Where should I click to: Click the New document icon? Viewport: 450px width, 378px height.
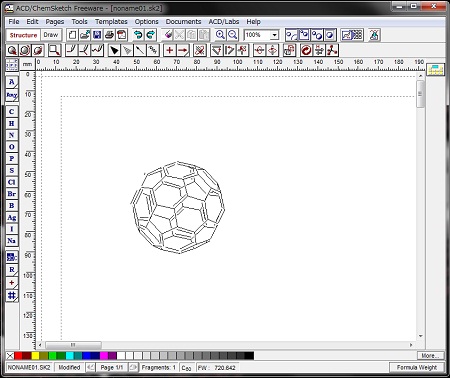point(73,35)
